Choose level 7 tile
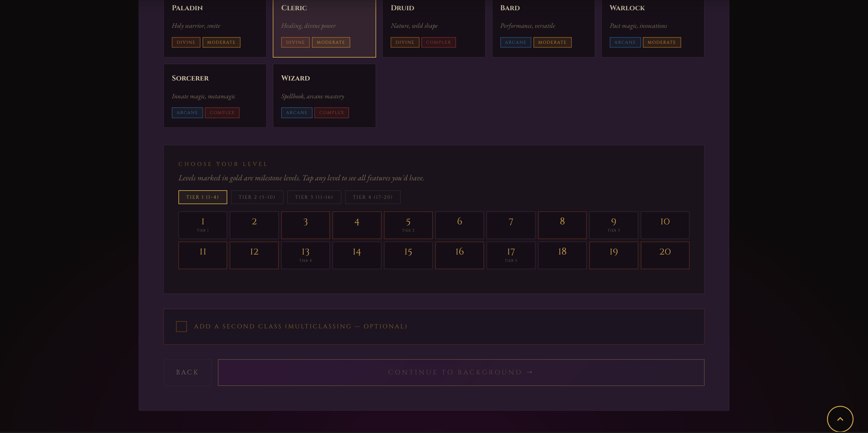 pos(511,225)
